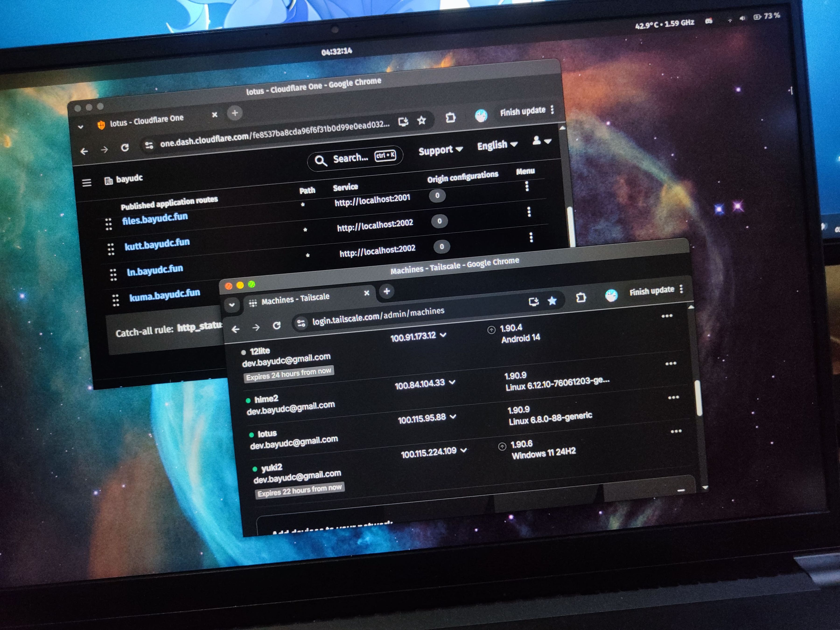
Task: Open new tab in Tailscale Chrome window
Action: click(x=387, y=291)
